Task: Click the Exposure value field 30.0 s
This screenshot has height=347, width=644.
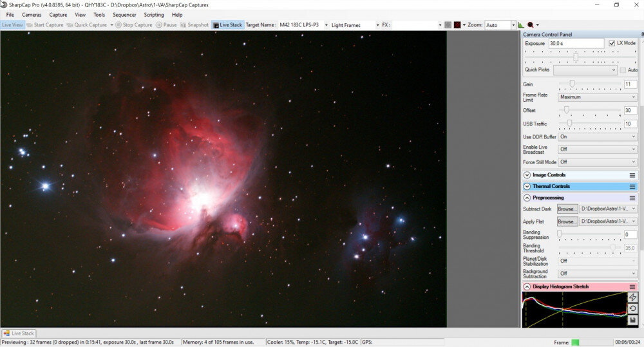Action: pyautogui.click(x=576, y=43)
